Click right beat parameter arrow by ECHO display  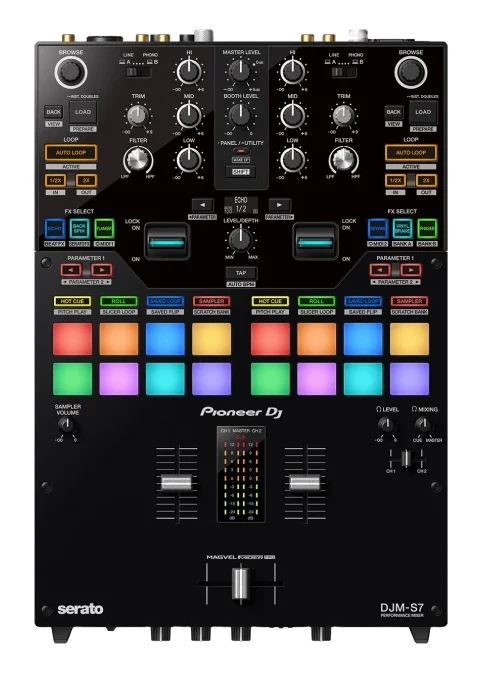(x=279, y=205)
